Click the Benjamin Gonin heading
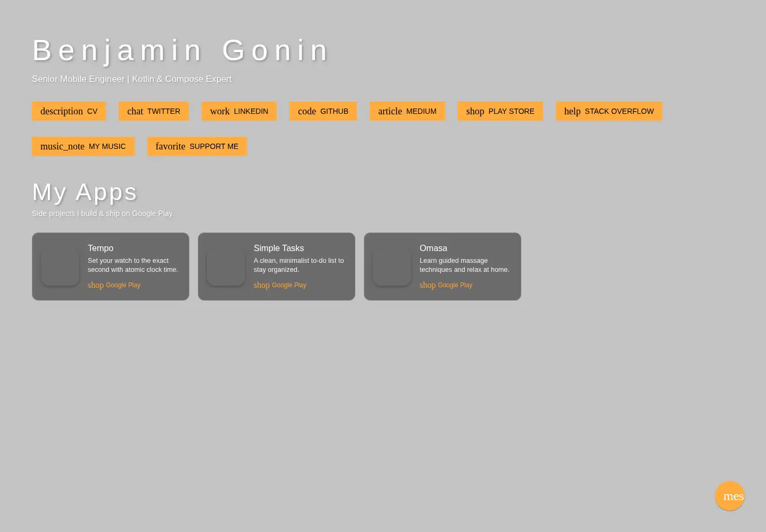Viewport: 766px width, 532px height. coord(181,51)
